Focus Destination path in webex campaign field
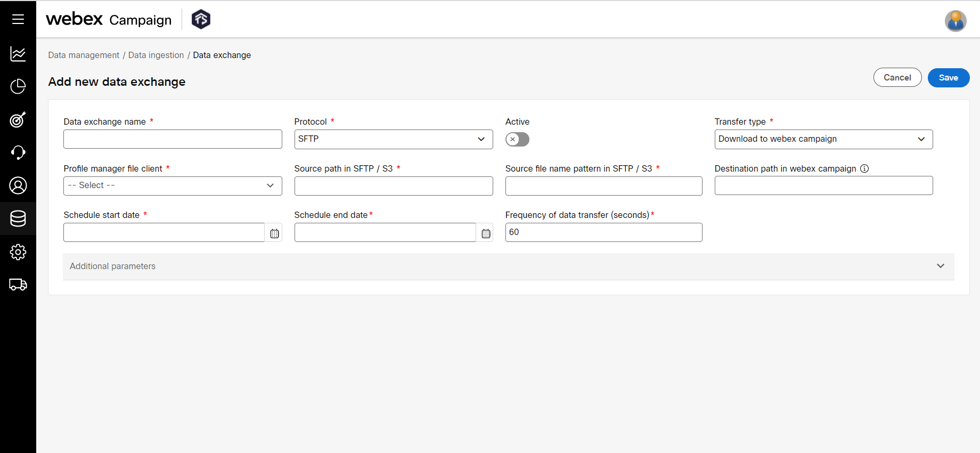The height and width of the screenshot is (453, 980). tap(823, 185)
